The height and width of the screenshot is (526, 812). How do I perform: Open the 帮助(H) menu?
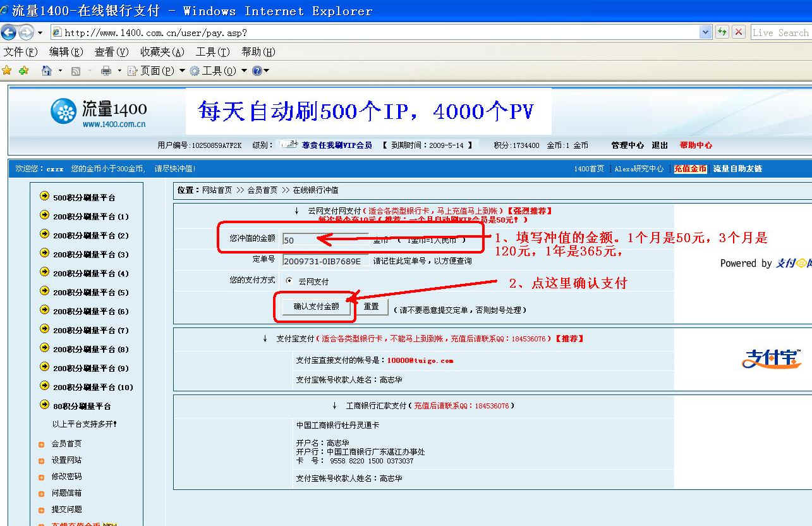click(258, 52)
